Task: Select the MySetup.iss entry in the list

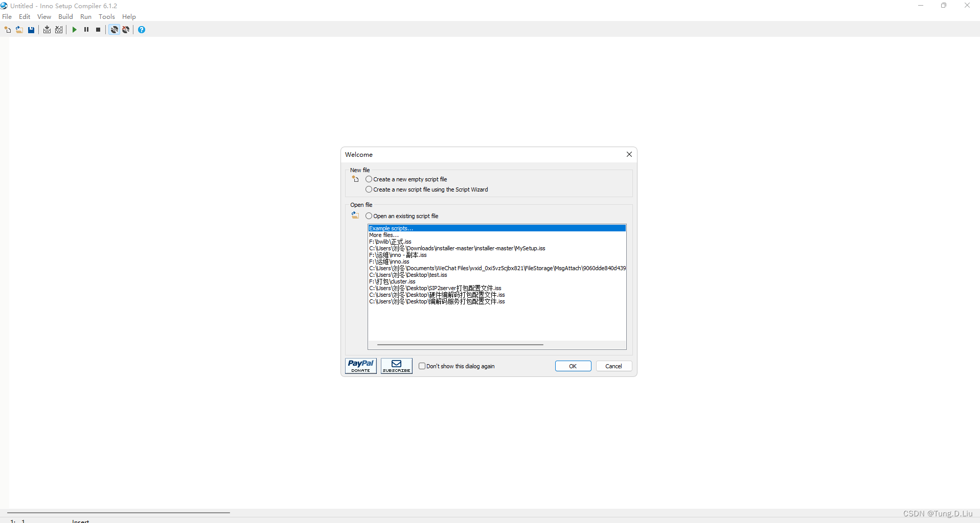Action: [497, 248]
